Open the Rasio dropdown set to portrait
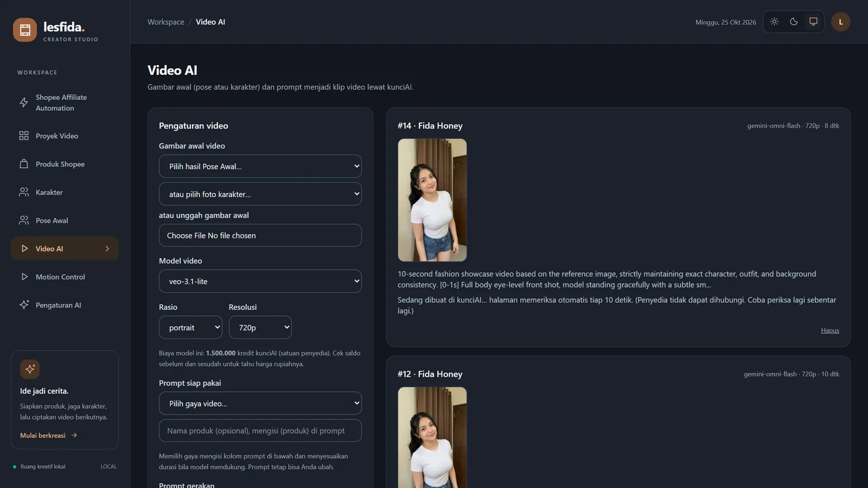The width and height of the screenshot is (868, 488). click(x=190, y=328)
